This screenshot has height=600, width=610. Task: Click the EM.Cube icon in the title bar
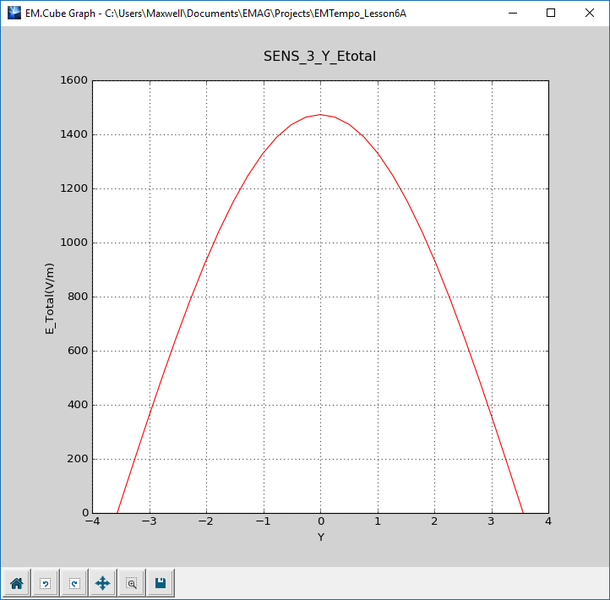click(x=13, y=13)
